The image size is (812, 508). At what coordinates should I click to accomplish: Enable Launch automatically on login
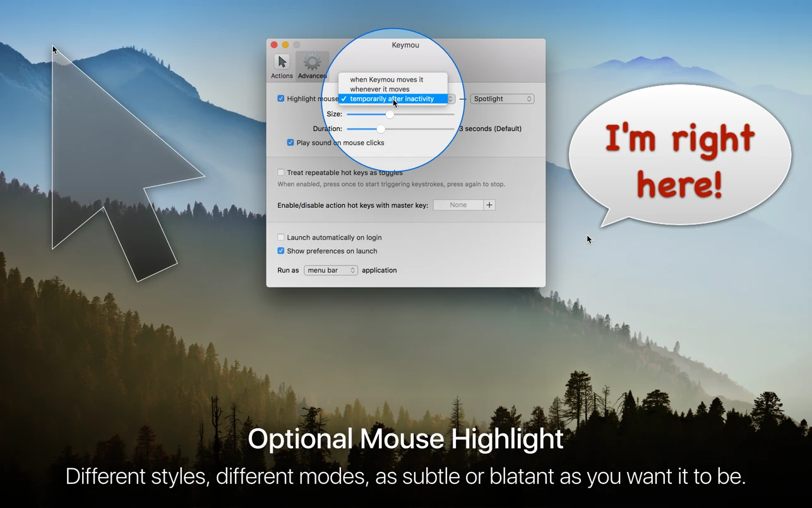(x=281, y=238)
